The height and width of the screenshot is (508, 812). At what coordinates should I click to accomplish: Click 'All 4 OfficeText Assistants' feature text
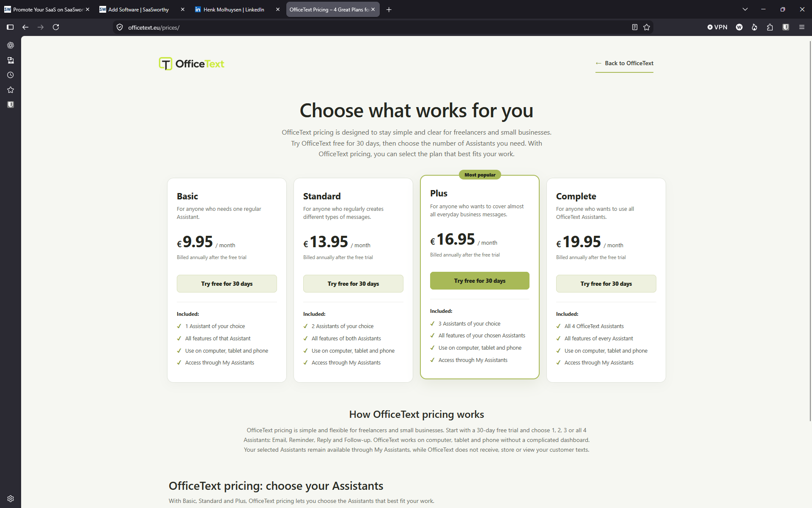click(x=594, y=326)
